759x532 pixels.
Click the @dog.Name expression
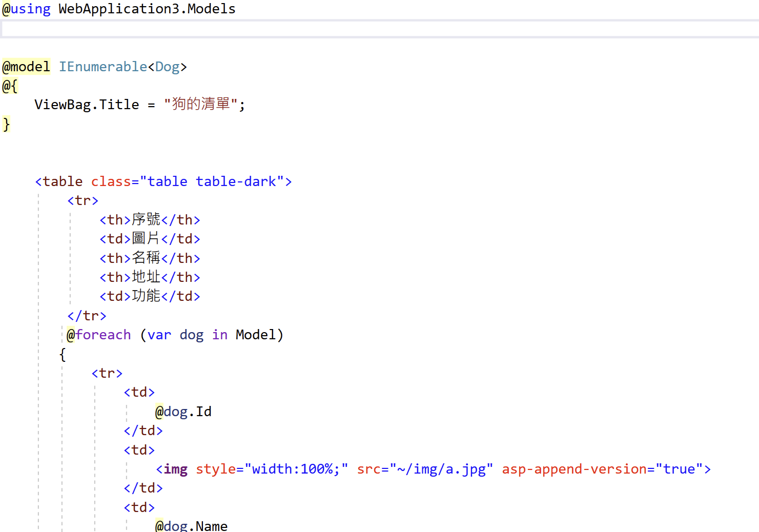[x=191, y=525]
